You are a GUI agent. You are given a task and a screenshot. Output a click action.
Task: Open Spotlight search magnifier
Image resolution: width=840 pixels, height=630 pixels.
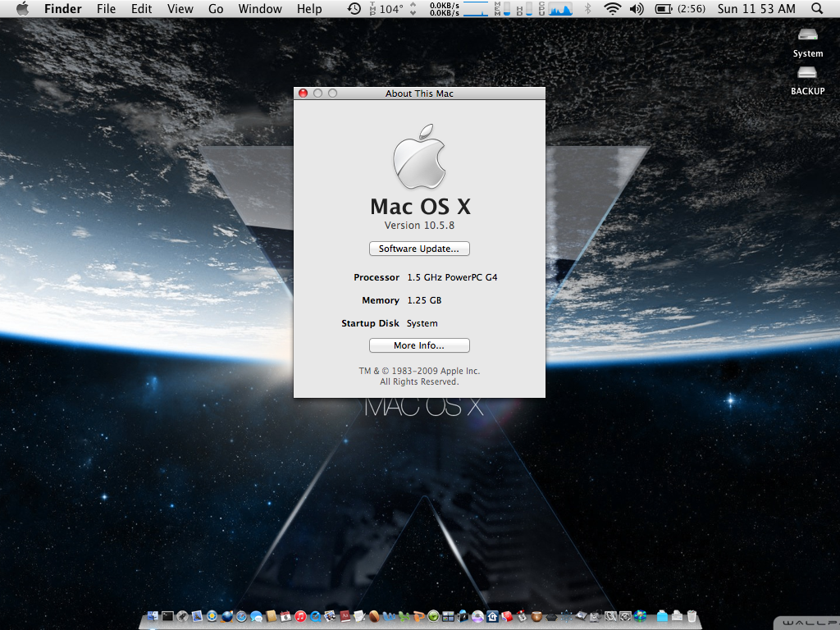coord(816,8)
